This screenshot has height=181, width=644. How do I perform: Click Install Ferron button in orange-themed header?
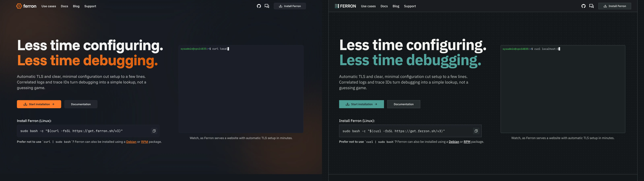point(290,6)
